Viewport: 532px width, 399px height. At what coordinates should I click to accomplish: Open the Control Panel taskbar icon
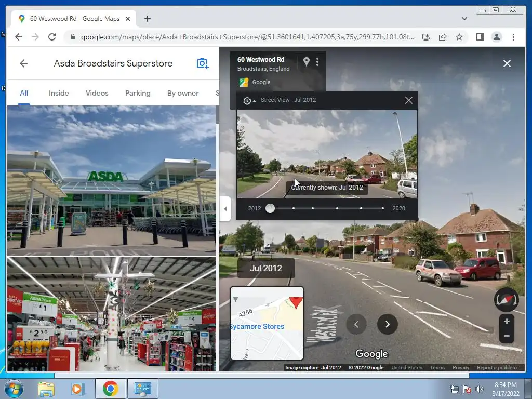142,389
